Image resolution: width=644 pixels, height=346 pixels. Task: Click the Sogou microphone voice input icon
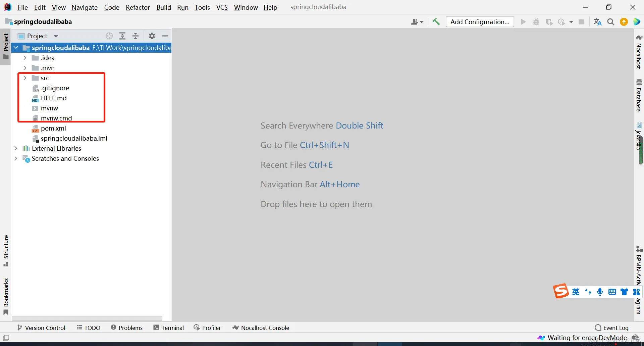tap(600, 292)
